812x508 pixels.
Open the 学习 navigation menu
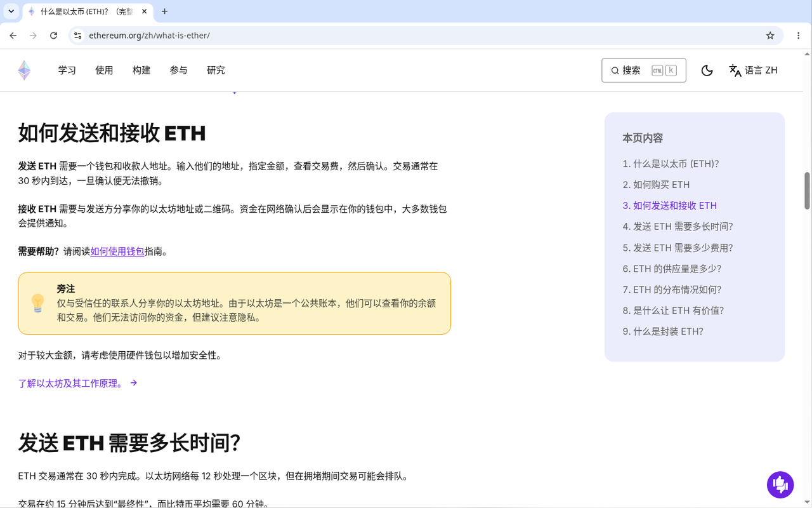coord(67,70)
